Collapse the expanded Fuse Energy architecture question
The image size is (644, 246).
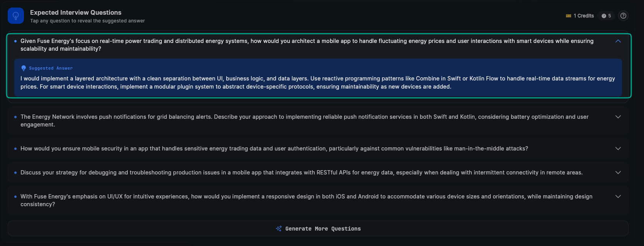tap(618, 41)
